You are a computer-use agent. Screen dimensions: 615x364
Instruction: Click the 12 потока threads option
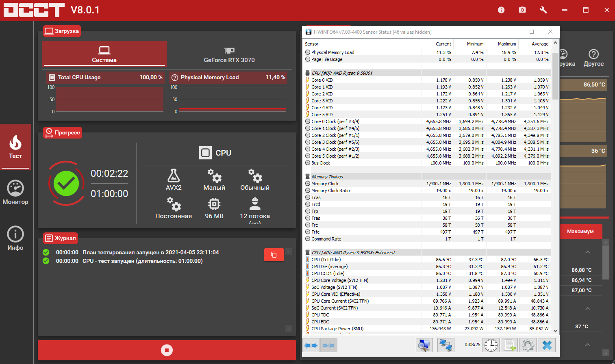tap(255, 210)
